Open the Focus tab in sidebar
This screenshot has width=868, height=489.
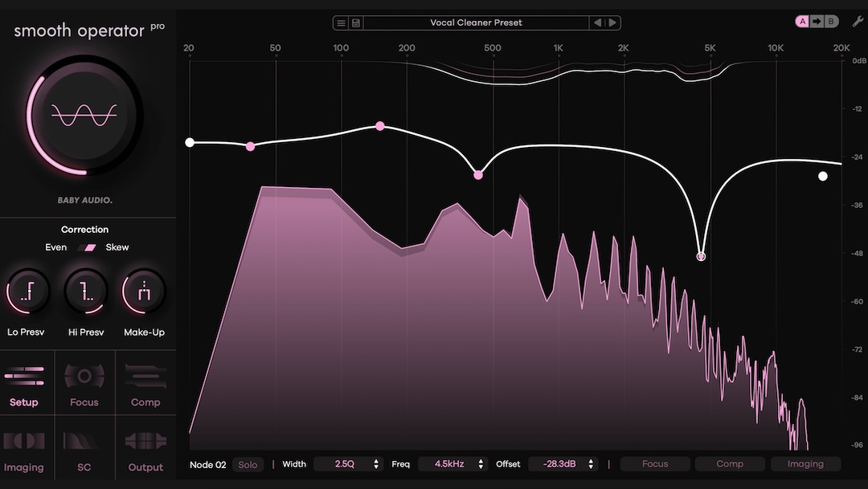click(84, 383)
